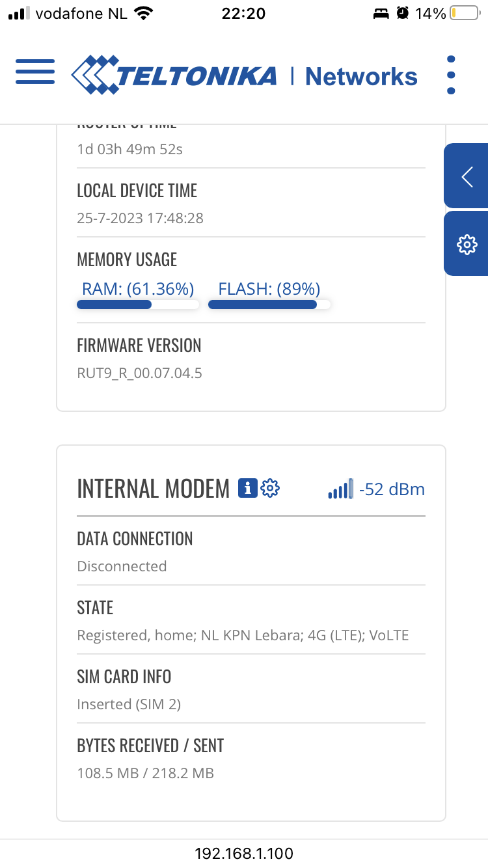Click the -52 dBm signal value
This screenshot has height=868, width=488.
coord(392,489)
